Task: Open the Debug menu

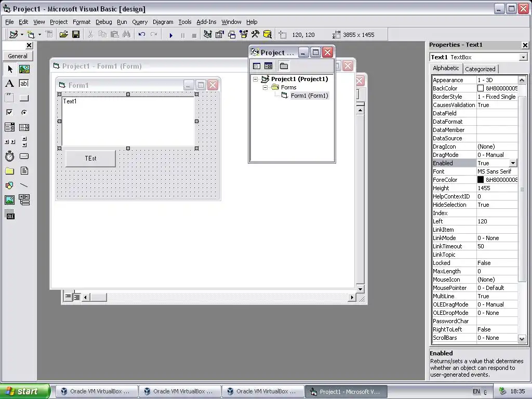Action: click(103, 22)
